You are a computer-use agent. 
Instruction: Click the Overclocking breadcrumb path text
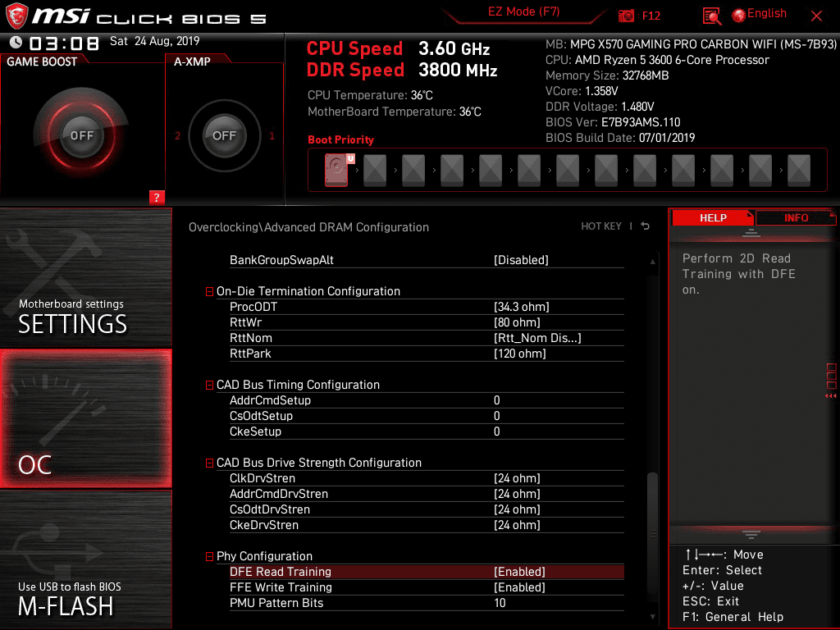click(x=308, y=227)
